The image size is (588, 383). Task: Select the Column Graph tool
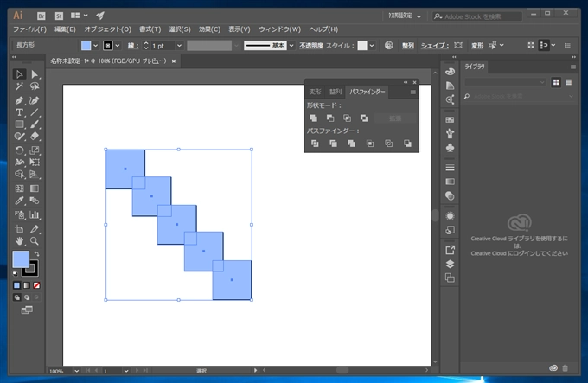35,214
